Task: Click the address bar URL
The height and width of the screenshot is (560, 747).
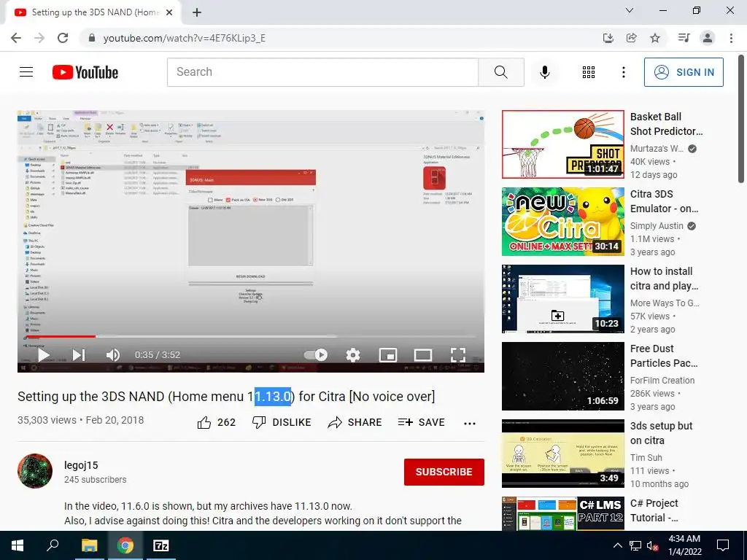Action: click(185, 38)
